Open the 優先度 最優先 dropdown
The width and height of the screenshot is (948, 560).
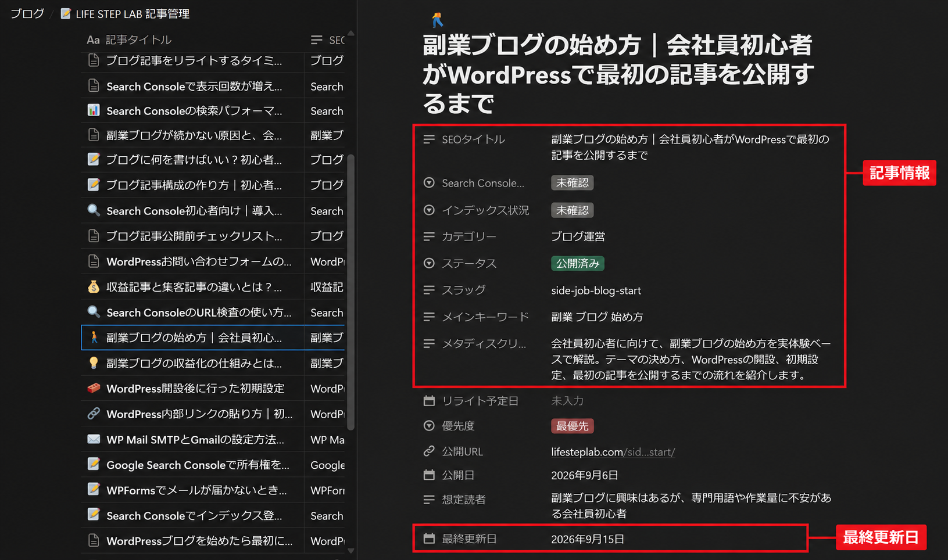(x=572, y=426)
